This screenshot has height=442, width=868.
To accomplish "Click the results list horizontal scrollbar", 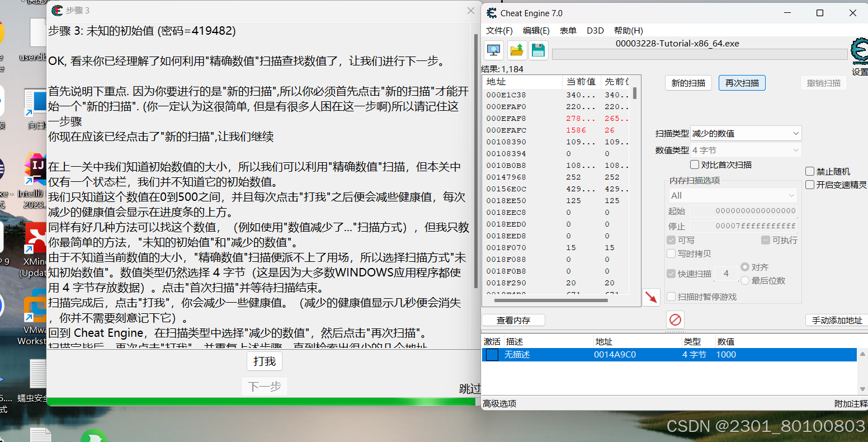I will [551, 300].
